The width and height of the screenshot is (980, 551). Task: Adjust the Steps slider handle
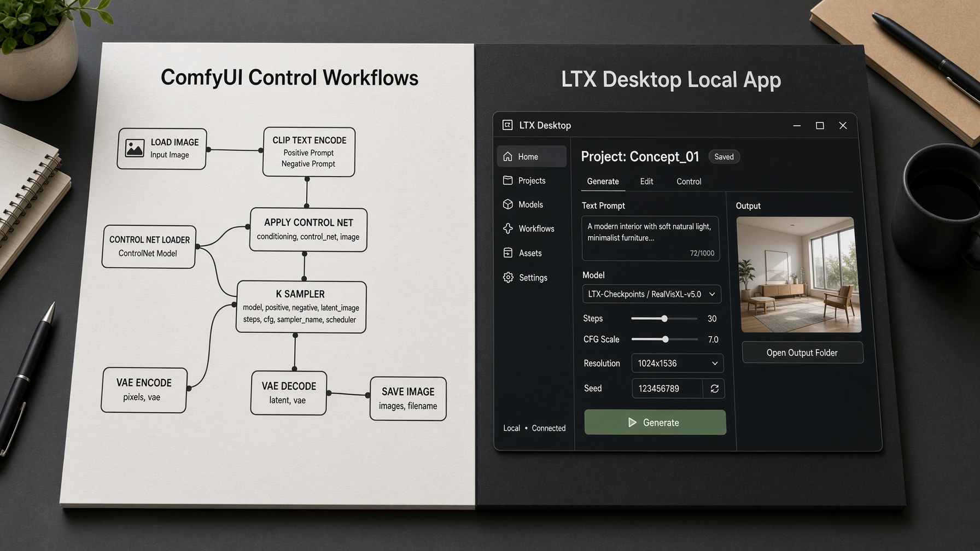pyautogui.click(x=664, y=319)
